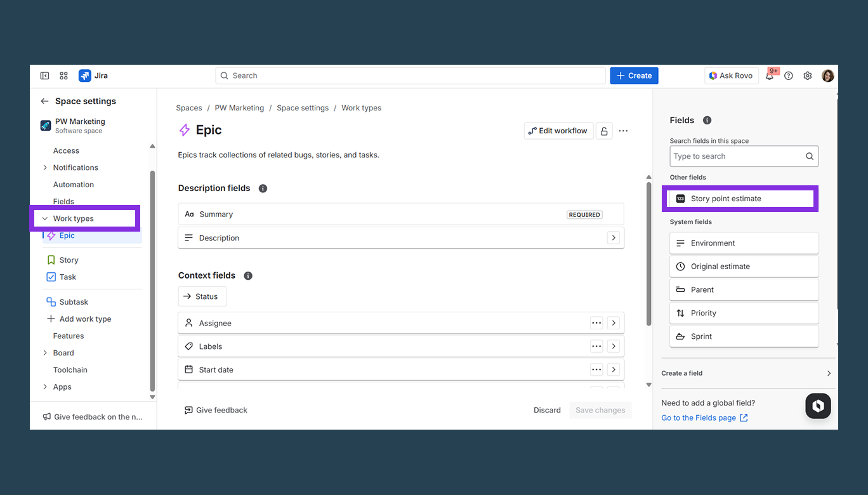Open the Go to the Fields page link
The image size is (868, 495).
699,418
